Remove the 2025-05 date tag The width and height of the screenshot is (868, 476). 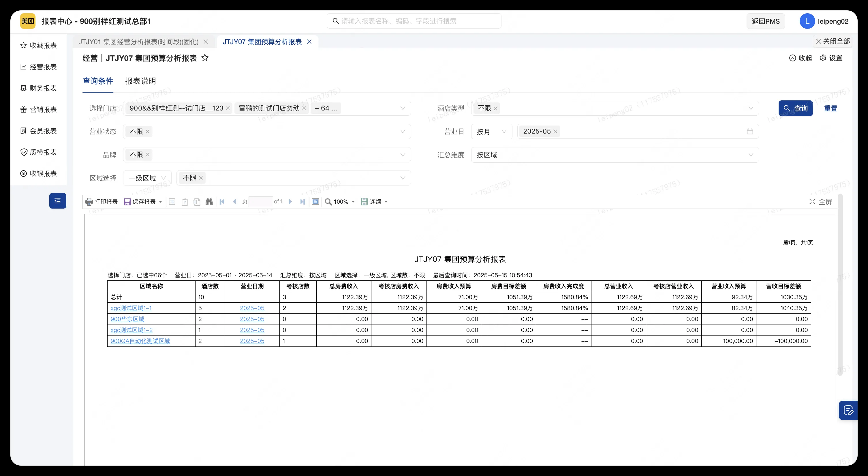555,132
